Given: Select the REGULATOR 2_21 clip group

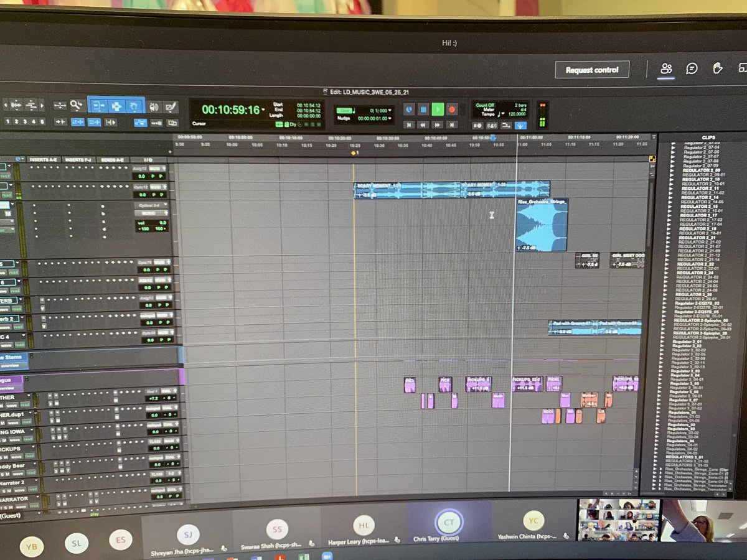Looking at the screenshot, I should click(697, 238).
